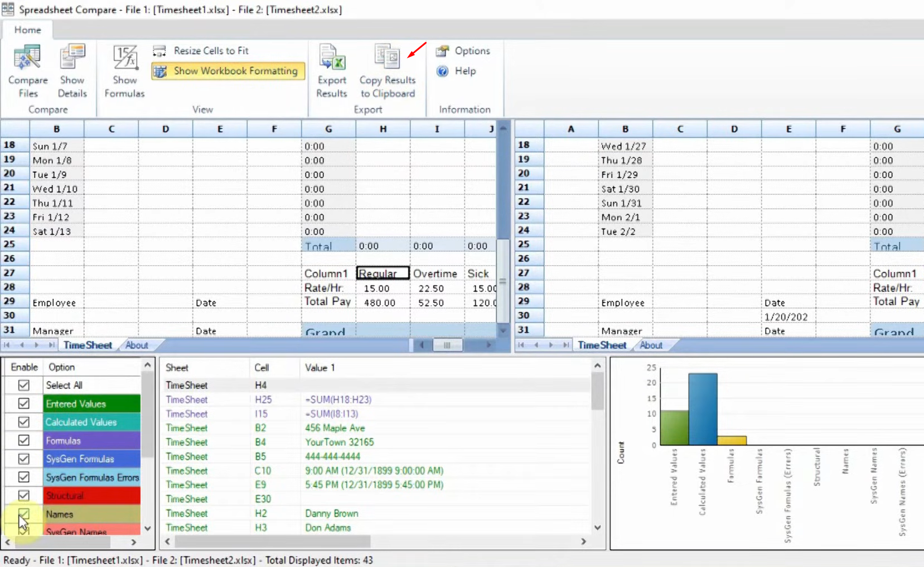The image size is (924, 567).
Task: Click results list scroll right arrow
Action: [583, 541]
